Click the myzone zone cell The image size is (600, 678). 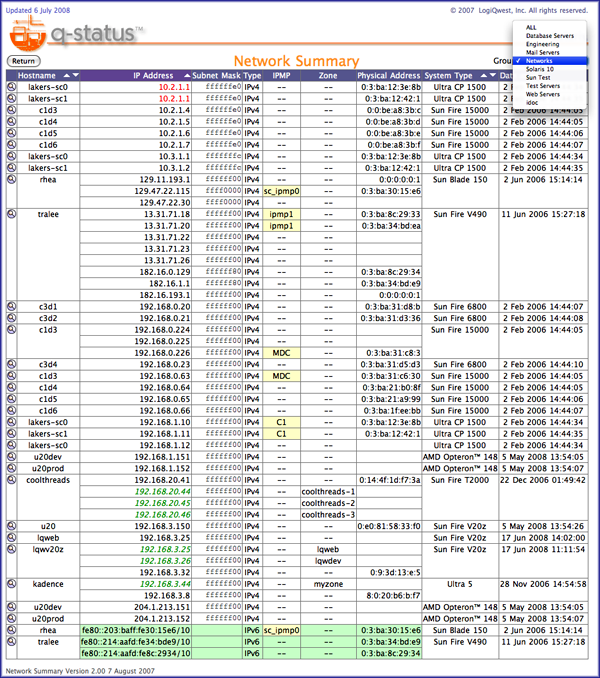[329, 584]
